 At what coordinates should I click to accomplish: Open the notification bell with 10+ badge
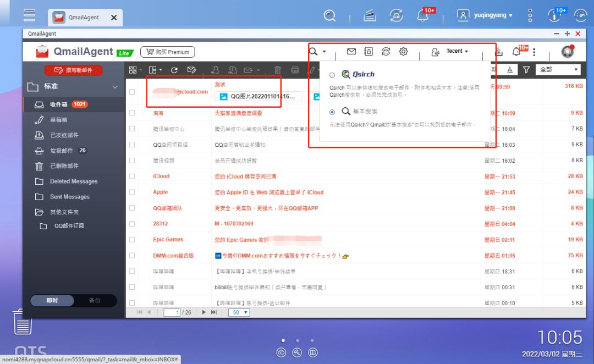coord(516,51)
